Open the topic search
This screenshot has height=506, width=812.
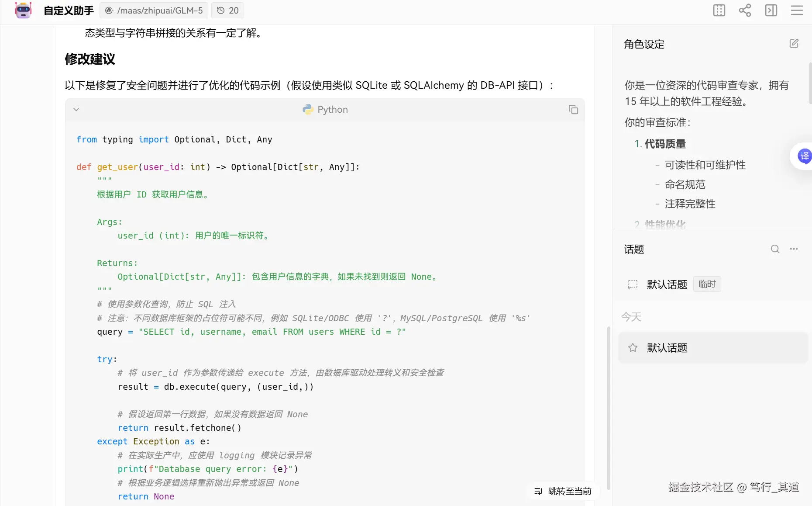pyautogui.click(x=775, y=249)
